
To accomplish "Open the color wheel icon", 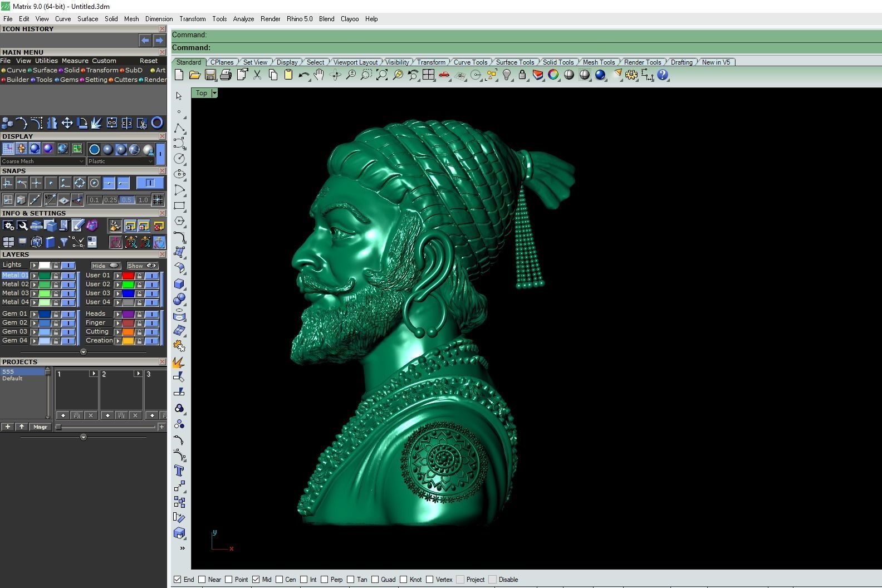I will click(553, 75).
